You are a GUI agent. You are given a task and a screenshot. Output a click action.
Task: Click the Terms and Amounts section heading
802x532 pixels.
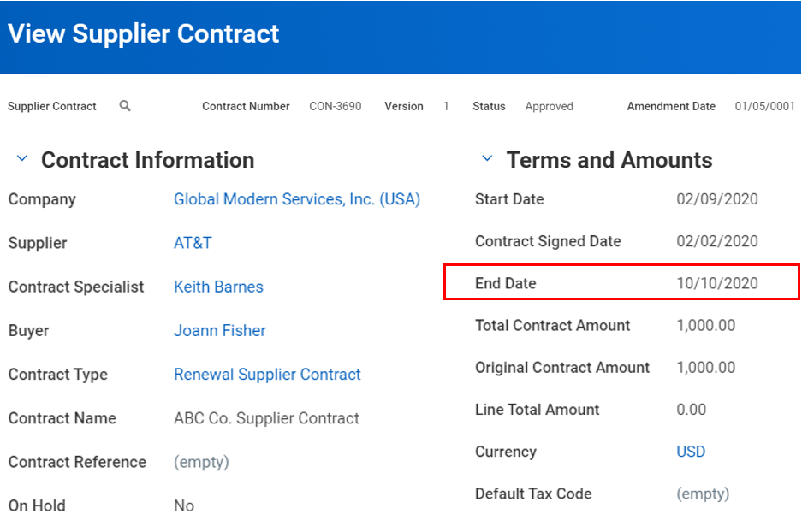pyautogui.click(x=609, y=160)
